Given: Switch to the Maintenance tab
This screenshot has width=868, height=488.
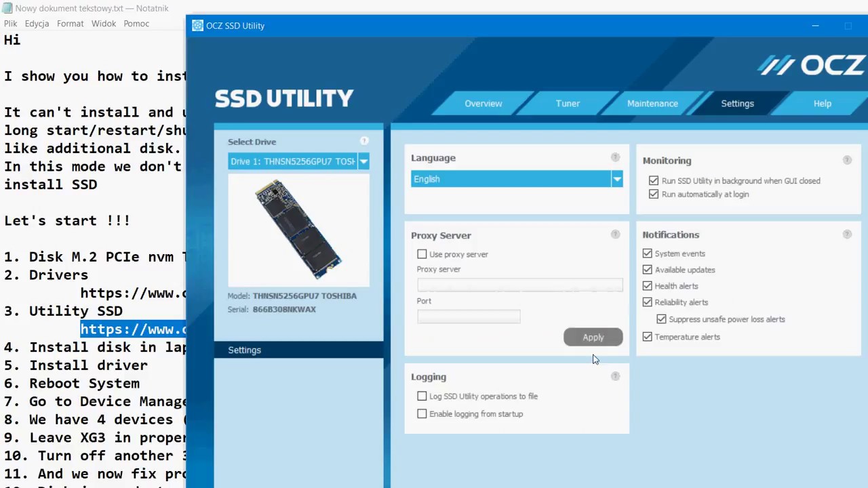Looking at the screenshot, I should point(652,104).
